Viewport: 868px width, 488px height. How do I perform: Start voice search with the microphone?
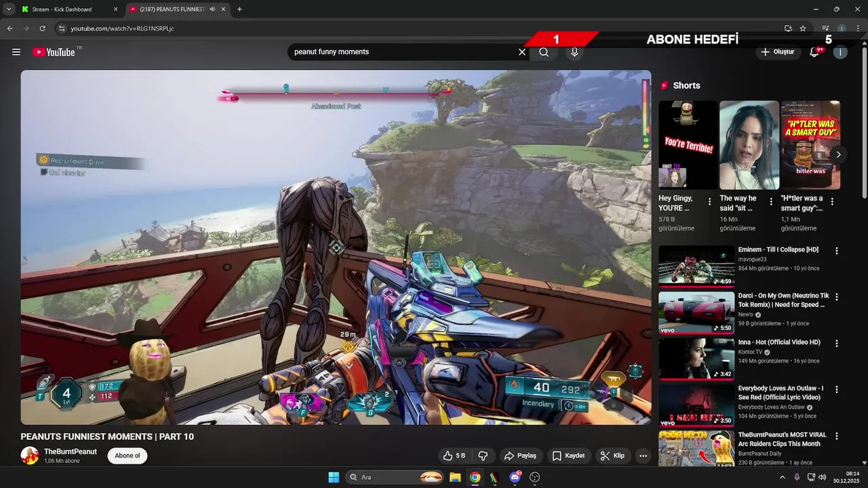click(x=574, y=52)
